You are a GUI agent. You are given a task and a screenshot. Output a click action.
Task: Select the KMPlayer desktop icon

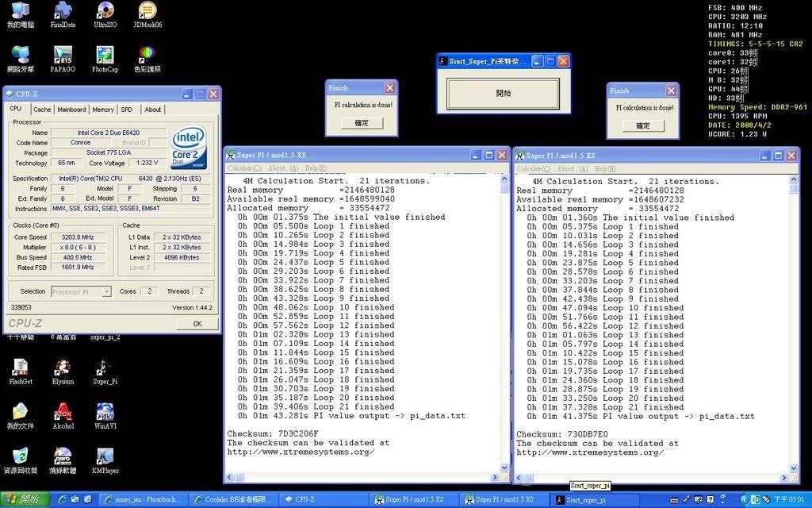(105, 461)
